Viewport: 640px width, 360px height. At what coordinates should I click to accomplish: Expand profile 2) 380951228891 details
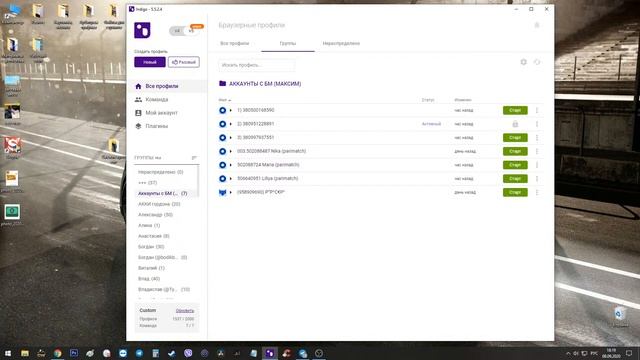231,124
